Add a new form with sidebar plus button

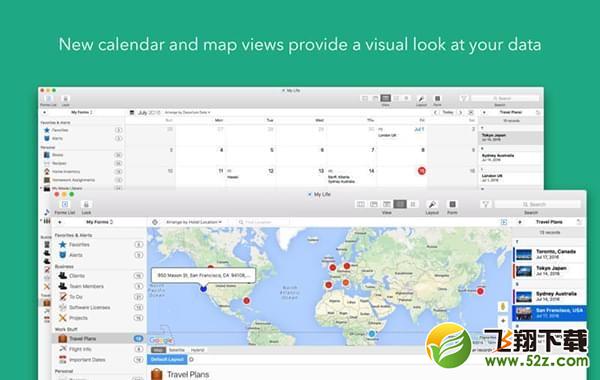click(60, 222)
